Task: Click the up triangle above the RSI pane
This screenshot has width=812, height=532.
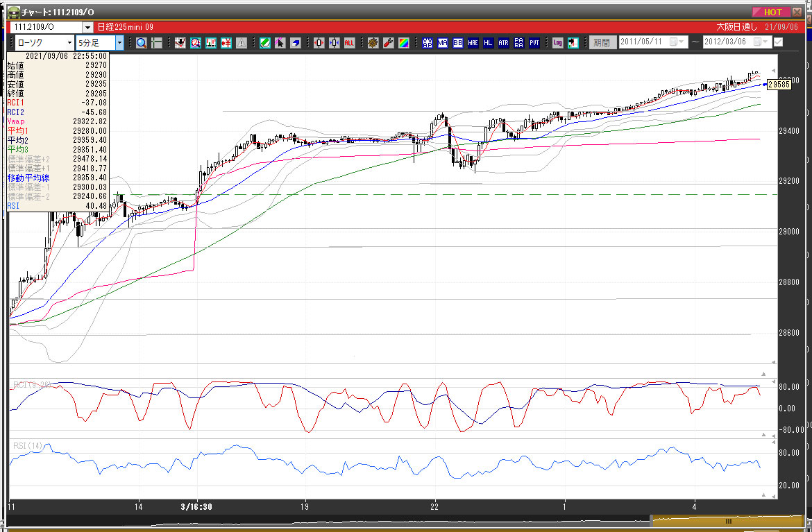Action: pos(763,435)
